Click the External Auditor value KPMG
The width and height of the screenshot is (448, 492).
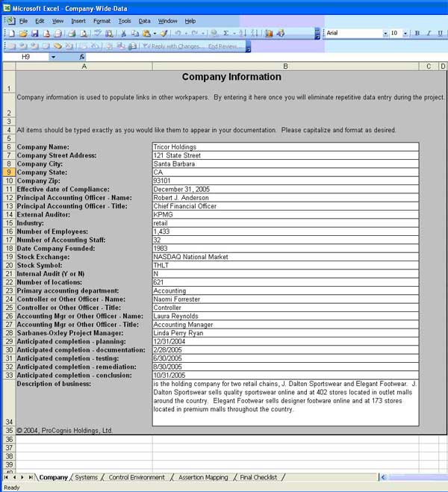(285, 214)
